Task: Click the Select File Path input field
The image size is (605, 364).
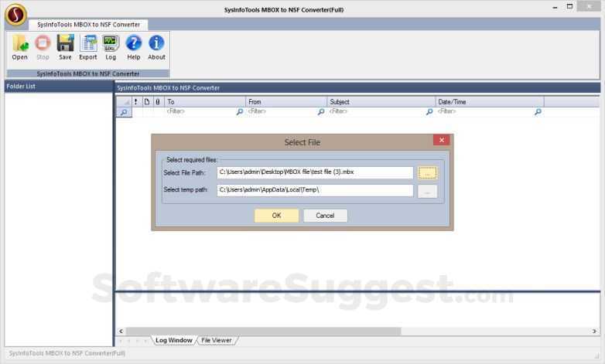Action: [315, 172]
